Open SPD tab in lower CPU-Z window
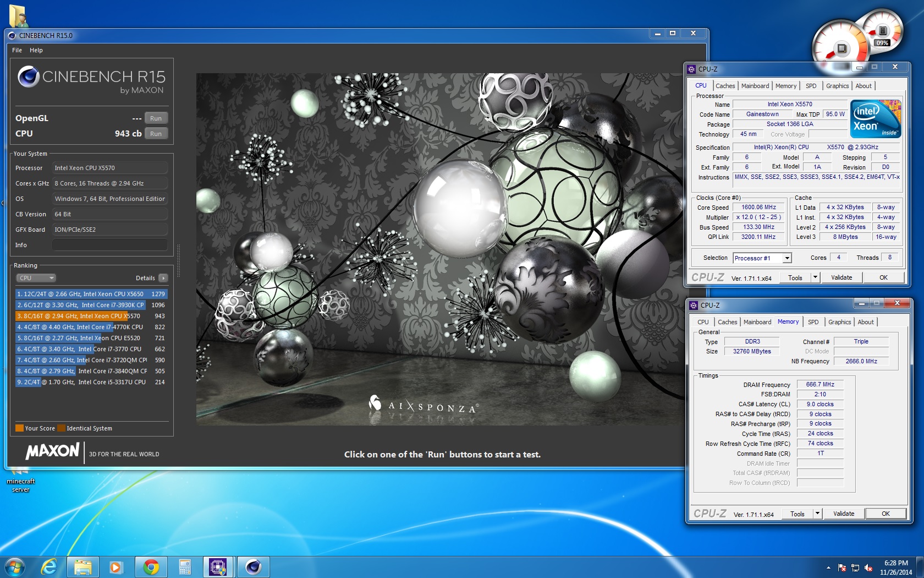 (x=813, y=322)
